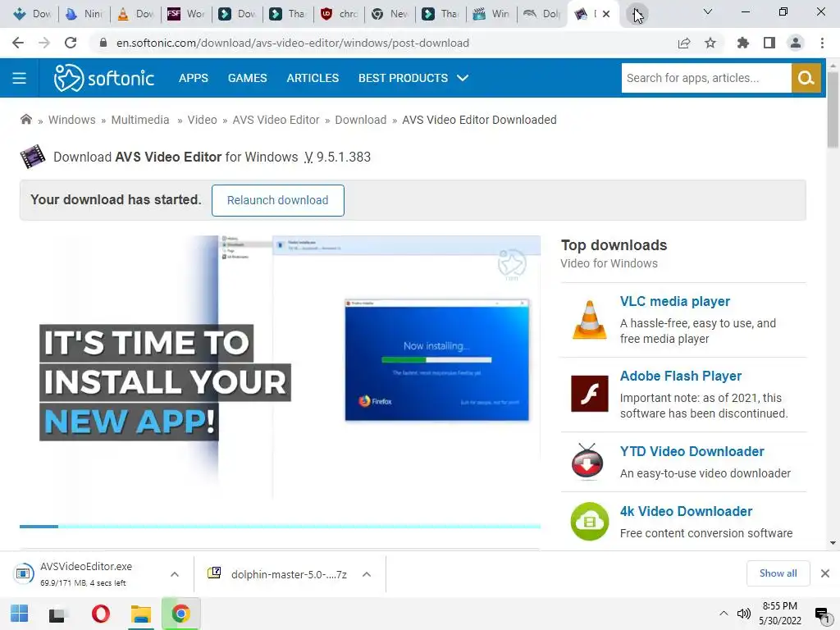This screenshot has width=840, height=630.
Task: Open the Softonic hamburger menu
Action: click(x=20, y=78)
